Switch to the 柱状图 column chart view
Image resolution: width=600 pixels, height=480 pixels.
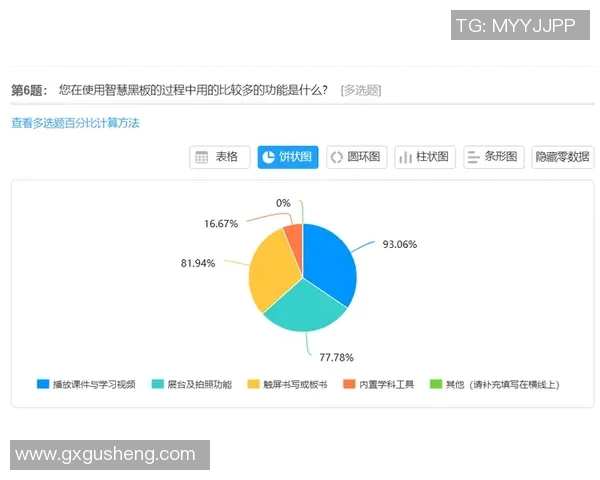click(x=425, y=157)
